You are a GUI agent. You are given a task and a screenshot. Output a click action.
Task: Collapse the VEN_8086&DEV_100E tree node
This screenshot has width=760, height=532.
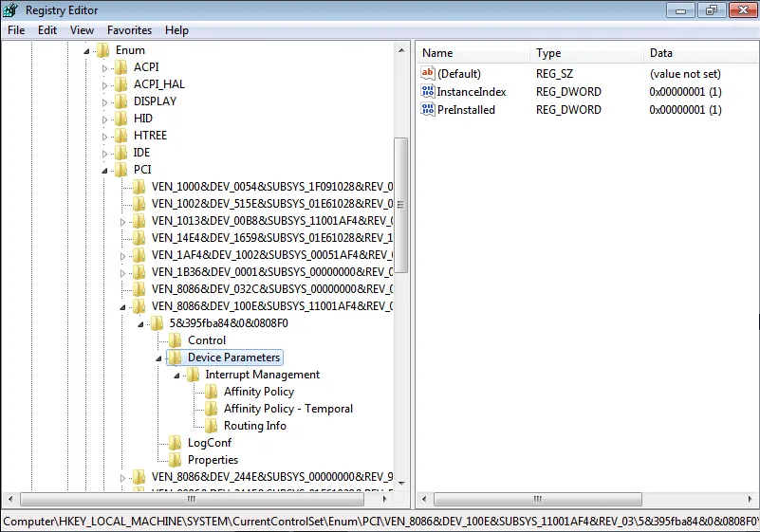(122, 307)
